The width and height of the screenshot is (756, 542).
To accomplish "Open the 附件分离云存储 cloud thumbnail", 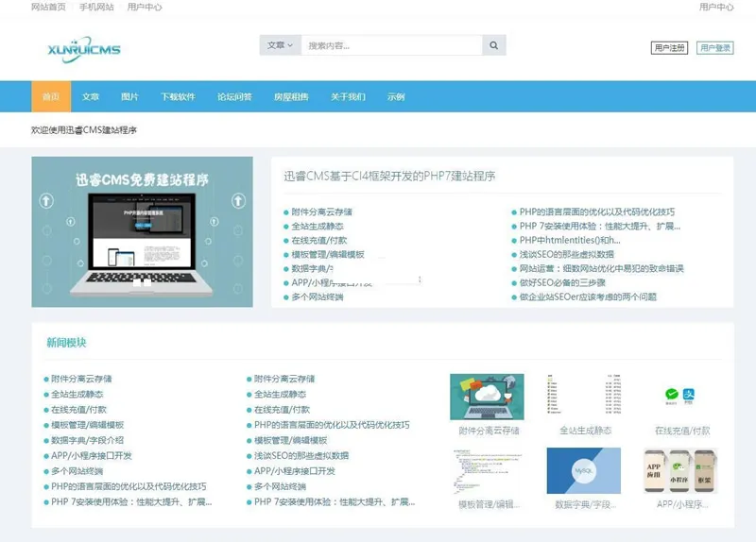I will 487,397.
